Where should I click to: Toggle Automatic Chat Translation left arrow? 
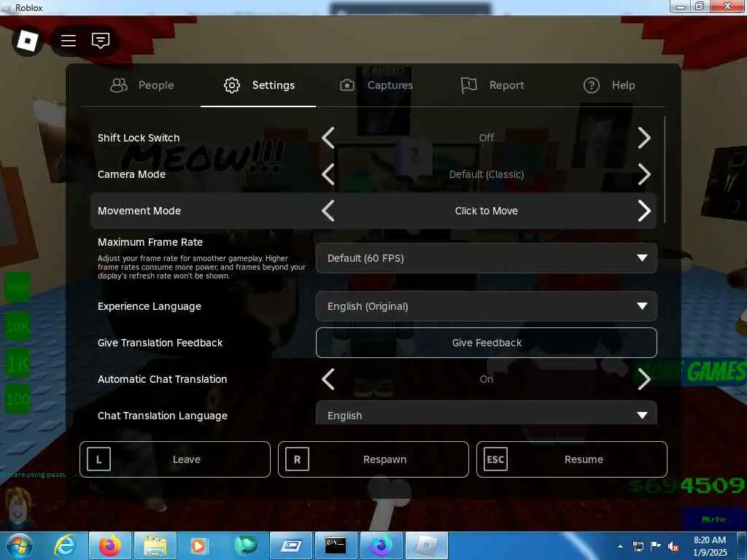[328, 379]
